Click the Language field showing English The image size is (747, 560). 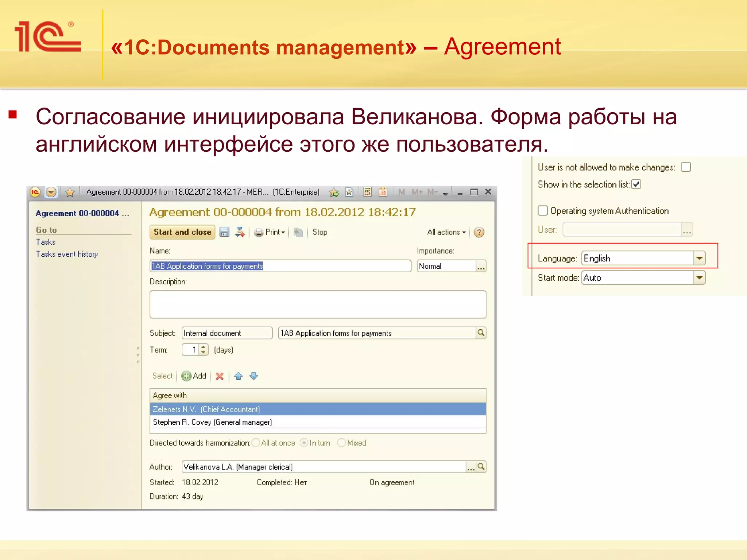pyautogui.click(x=638, y=258)
